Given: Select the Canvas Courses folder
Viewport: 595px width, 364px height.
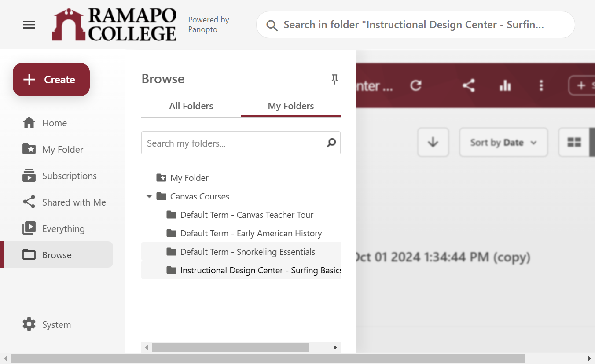Looking at the screenshot, I should pyautogui.click(x=193, y=196).
